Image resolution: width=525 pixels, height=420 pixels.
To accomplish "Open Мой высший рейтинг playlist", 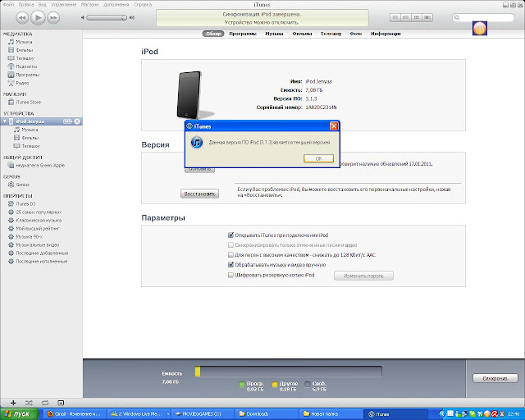I will 38,228.
